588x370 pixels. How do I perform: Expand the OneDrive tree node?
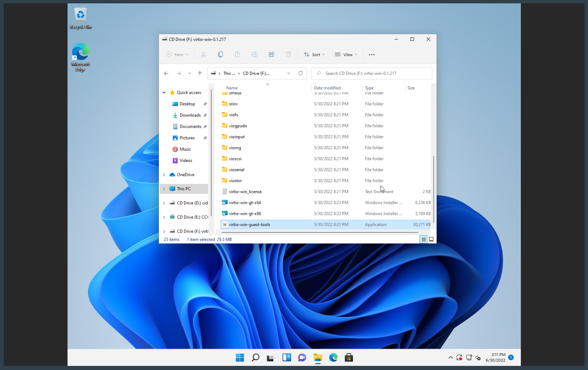click(x=164, y=175)
